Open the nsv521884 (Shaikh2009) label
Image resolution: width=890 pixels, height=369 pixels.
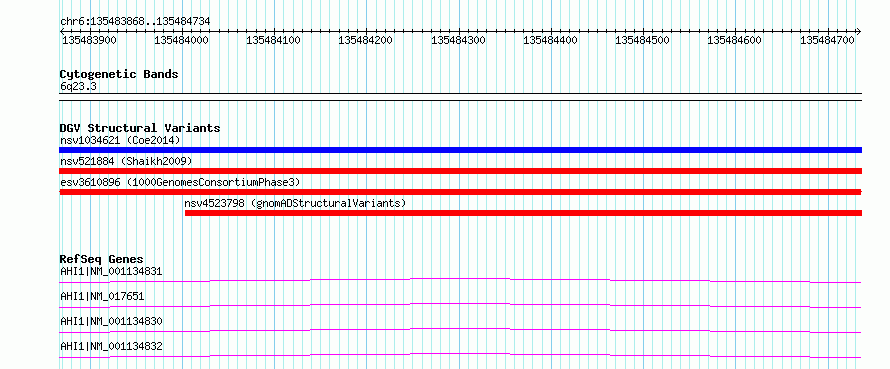(127, 161)
